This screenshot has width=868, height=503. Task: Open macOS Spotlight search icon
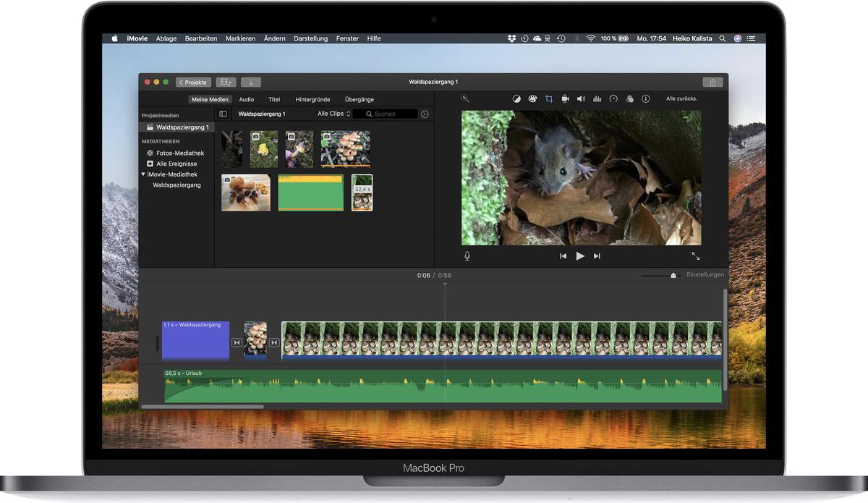click(x=722, y=38)
